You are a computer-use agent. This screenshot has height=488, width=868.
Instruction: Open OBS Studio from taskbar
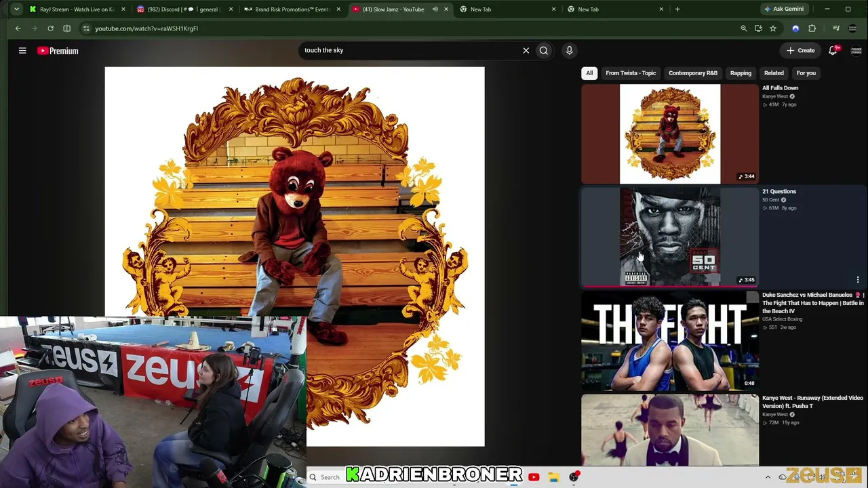tap(574, 477)
